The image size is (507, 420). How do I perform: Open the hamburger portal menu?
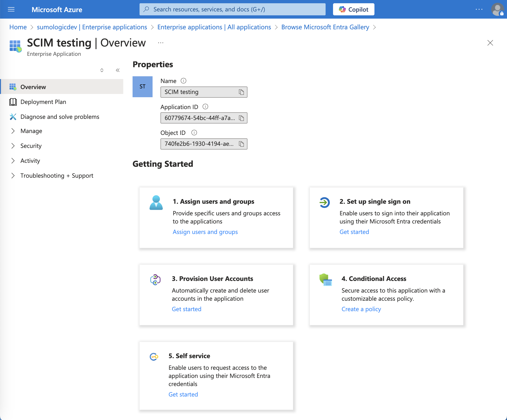[11, 9]
